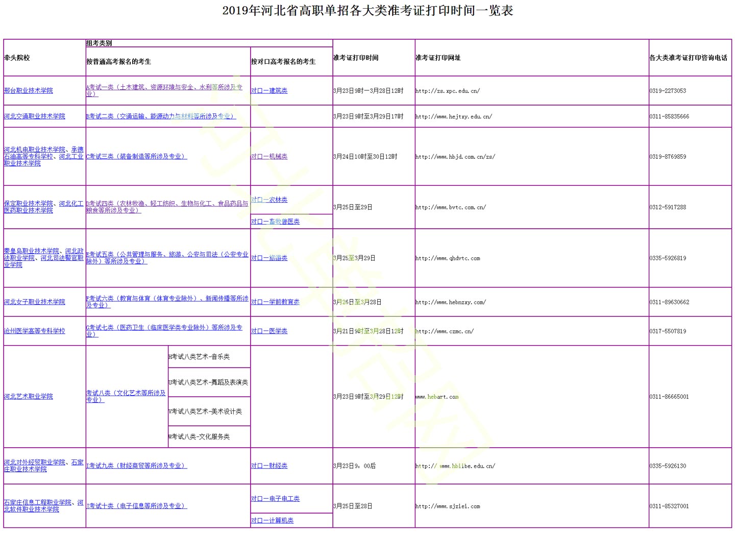Select URL http://www.sjziei.com
Screen dimensions: 735x560
pos(448,506)
